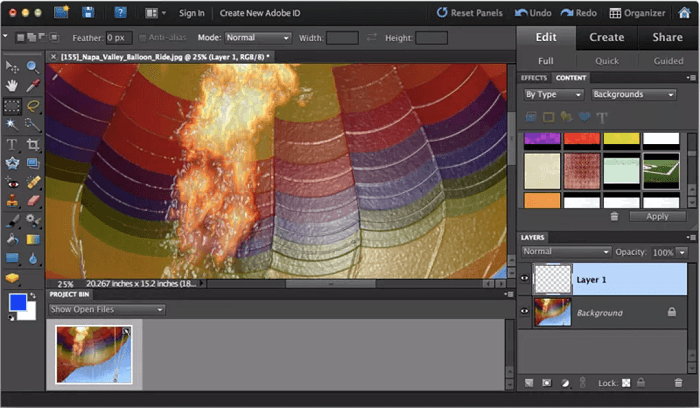Filter content by Frames square icon
The image size is (700, 408).
(548, 117)
